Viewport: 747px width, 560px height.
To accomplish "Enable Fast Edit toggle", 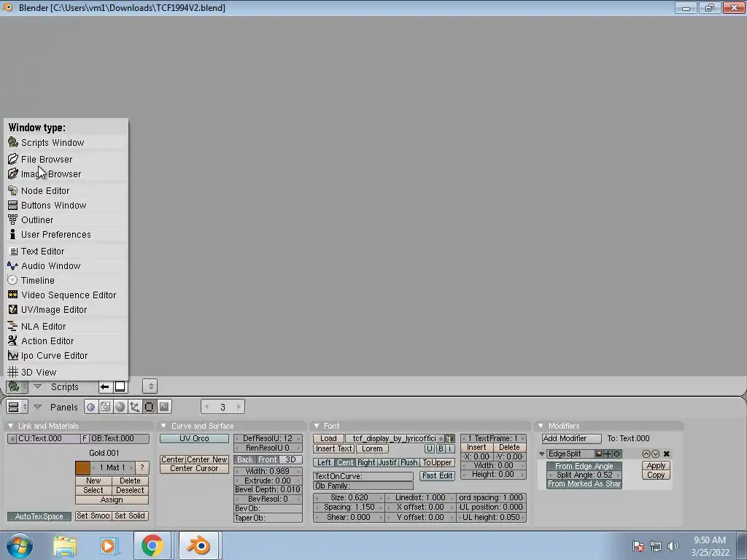I will (x=438, y=475).
